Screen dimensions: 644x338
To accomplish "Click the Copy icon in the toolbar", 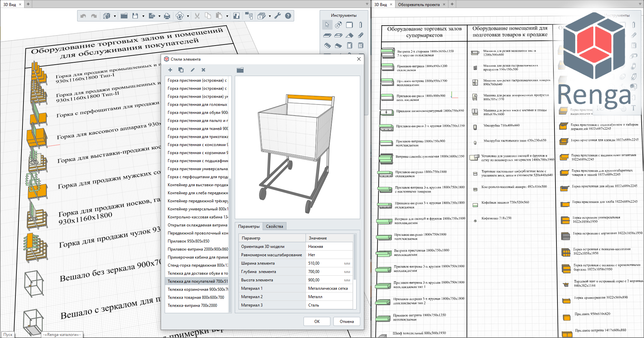I will (208, 16).
